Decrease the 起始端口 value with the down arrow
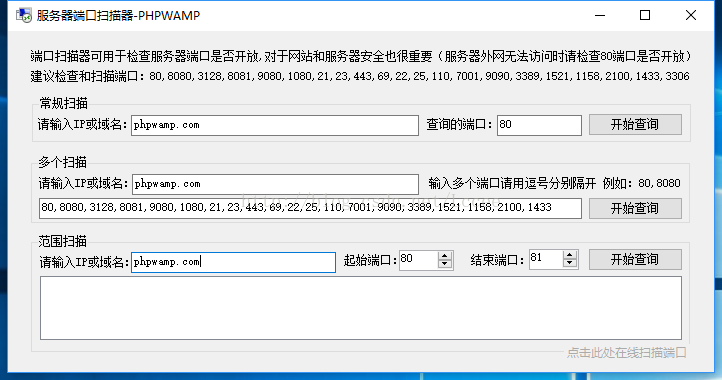722x380 pixels. 444,265
